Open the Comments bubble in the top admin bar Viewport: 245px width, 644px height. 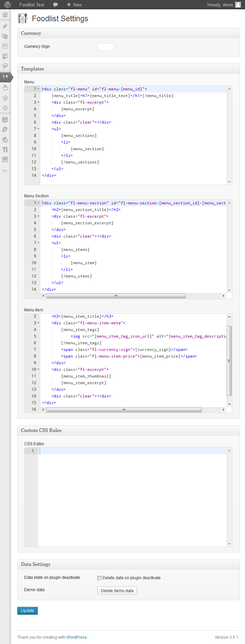(x=55, y=5)
